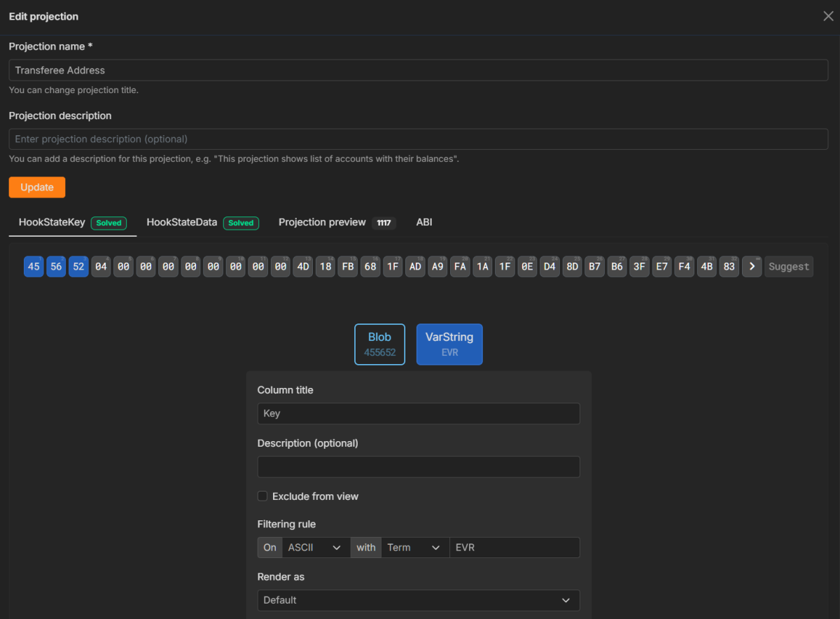Toggle the filtering rule On switch
The height and width of the screenshot is (619, 840).
269,547
